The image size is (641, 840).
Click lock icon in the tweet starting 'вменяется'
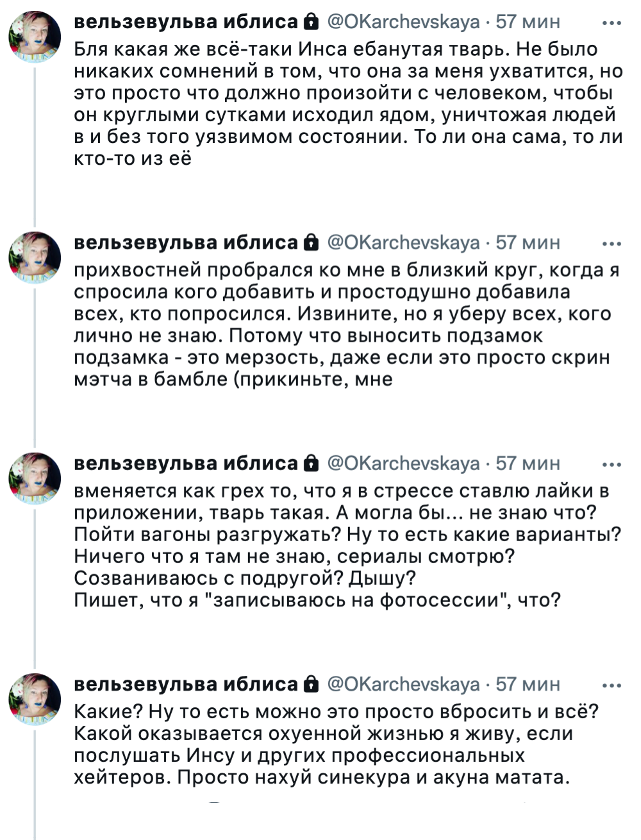point(311,464)
